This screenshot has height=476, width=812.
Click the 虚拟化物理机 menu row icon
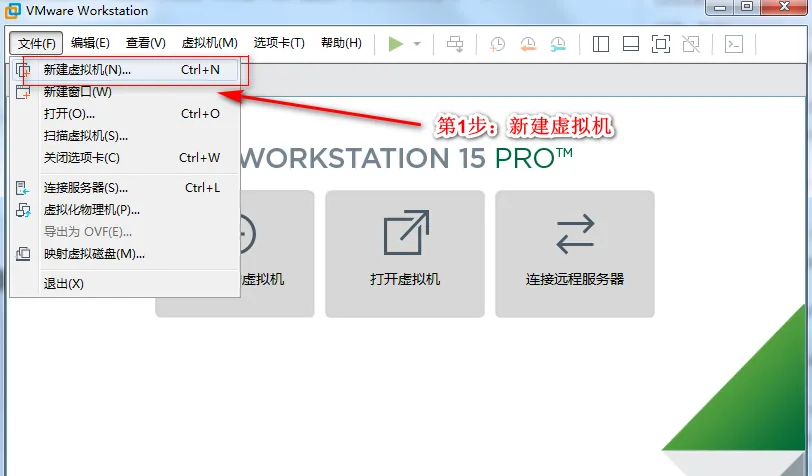23,210
